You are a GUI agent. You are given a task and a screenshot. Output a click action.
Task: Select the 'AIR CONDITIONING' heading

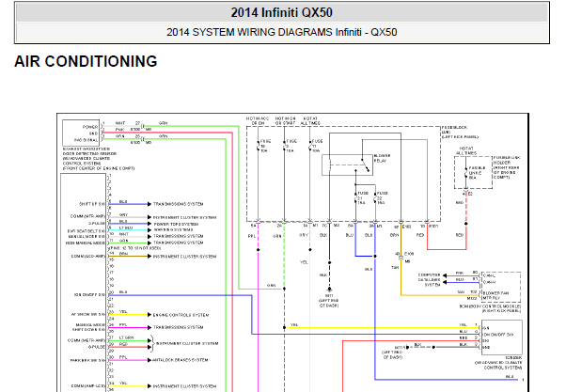tap(86, 61)
